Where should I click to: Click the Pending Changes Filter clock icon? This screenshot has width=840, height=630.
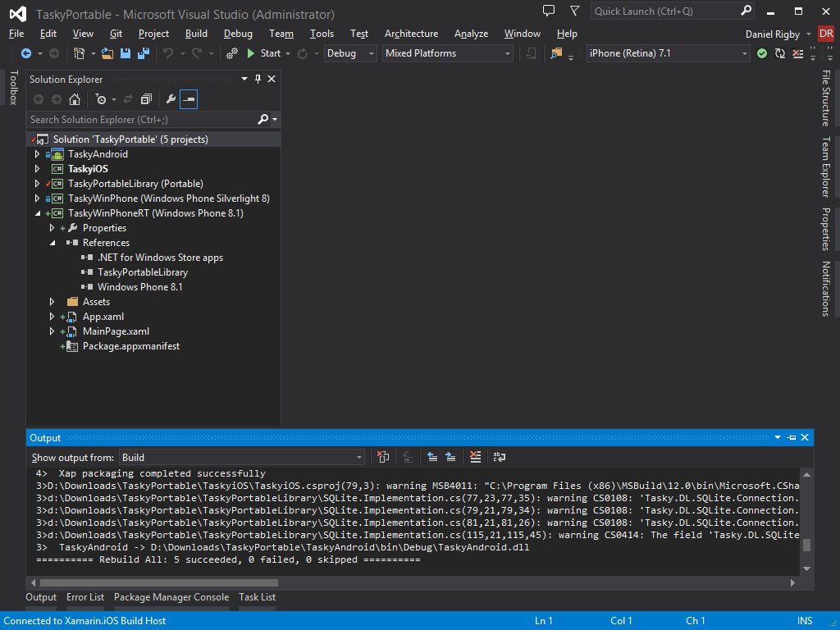[x=101, y=99]
